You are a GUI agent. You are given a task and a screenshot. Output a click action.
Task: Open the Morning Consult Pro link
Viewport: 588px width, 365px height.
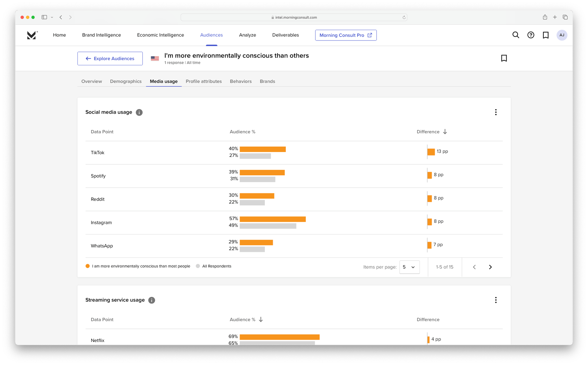point(346,35)
